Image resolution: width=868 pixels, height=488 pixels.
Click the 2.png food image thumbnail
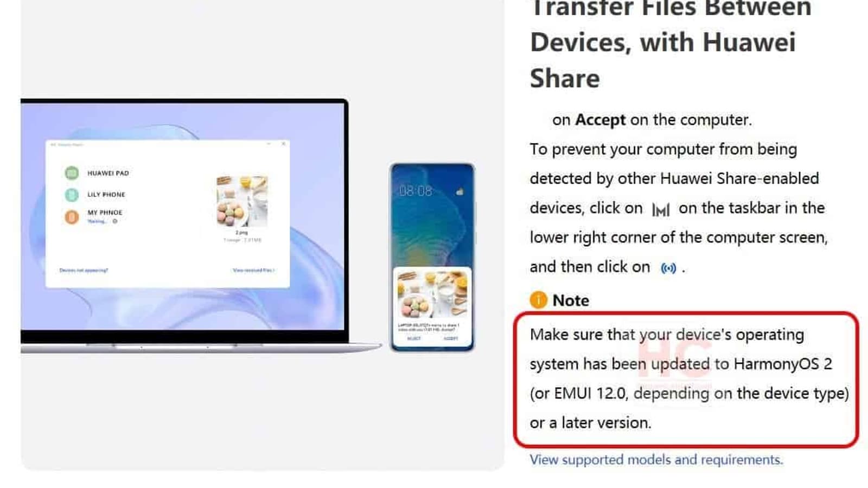click(242, 201)
